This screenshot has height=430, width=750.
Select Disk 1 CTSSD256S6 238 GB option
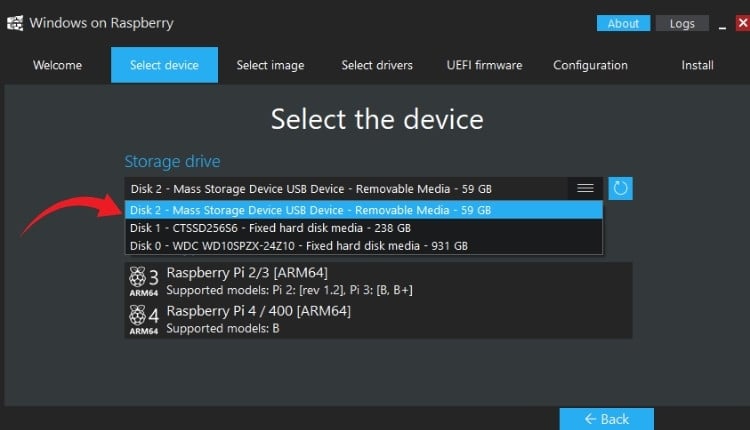[364, 228]
